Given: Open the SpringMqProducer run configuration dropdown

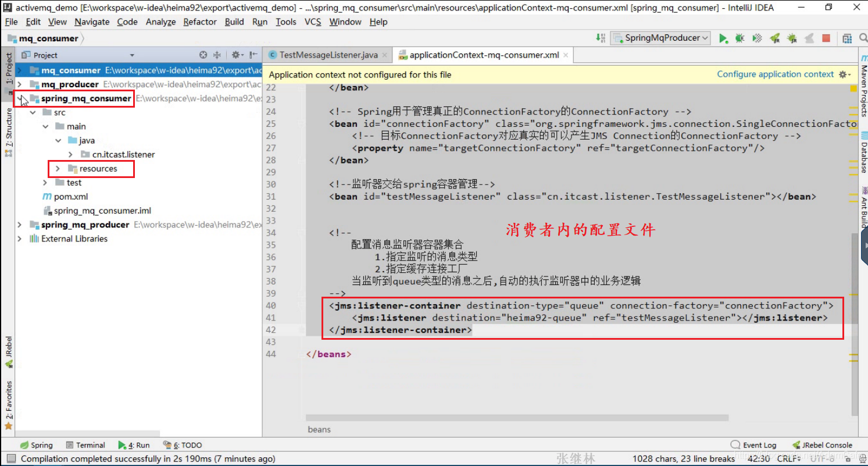Looking at the screenshot, I should 660,38.
